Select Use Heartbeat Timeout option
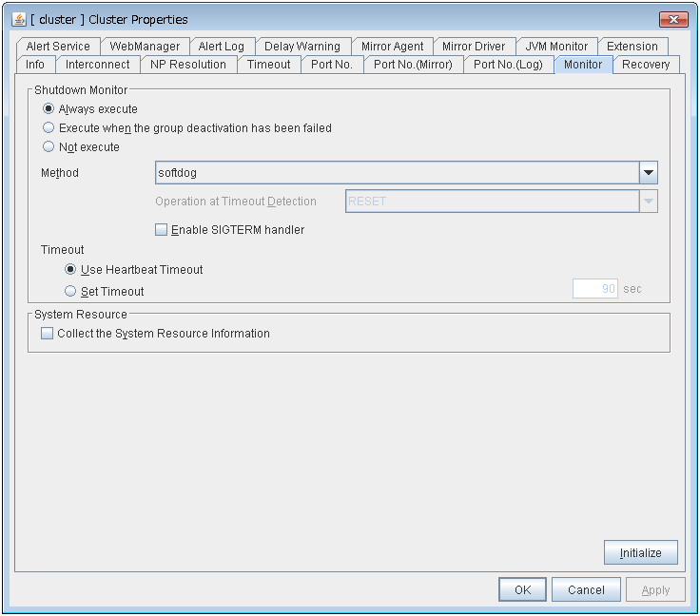 69,270
